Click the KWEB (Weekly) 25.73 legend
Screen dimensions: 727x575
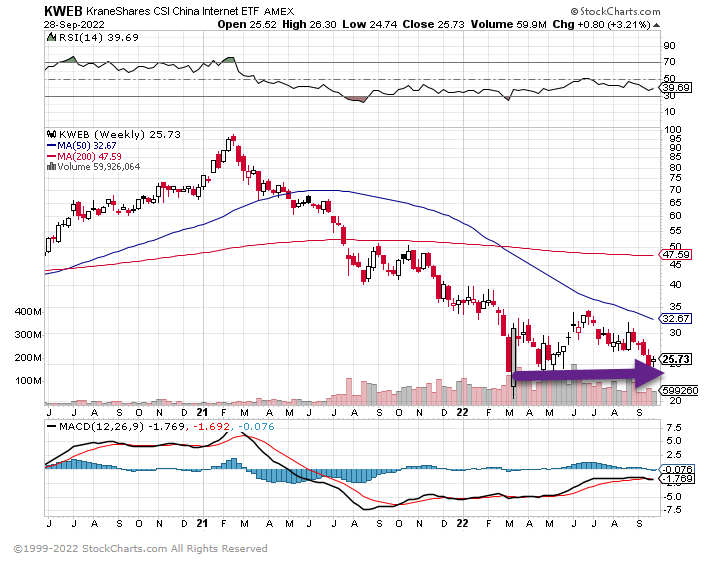(120, 134)
